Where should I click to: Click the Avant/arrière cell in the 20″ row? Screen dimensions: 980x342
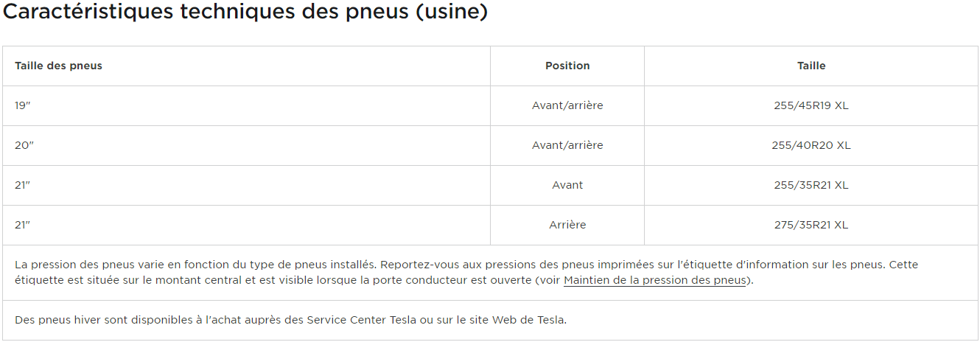pos(567,145)
